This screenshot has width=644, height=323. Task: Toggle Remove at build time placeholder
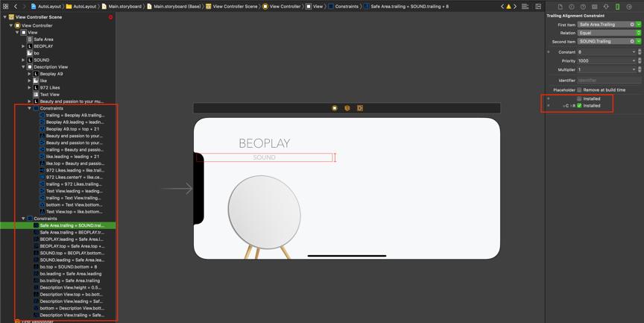tap(579, 90)
